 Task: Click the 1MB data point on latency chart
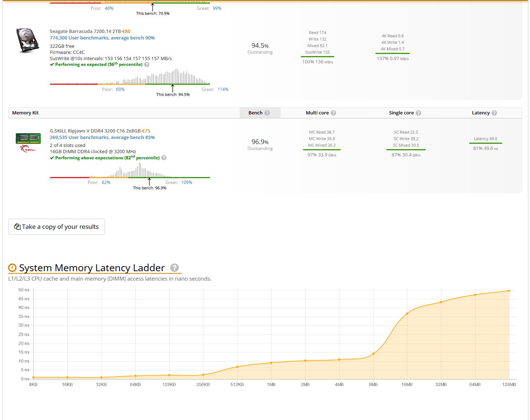click(x=271, y=363)
